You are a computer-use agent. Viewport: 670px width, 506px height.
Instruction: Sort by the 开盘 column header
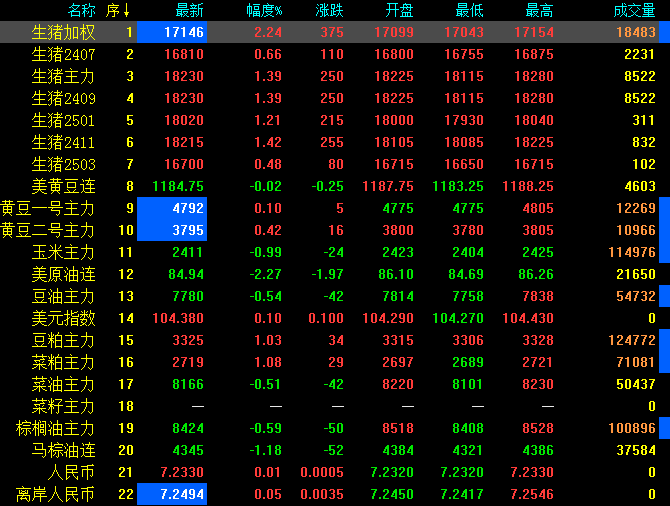tap(400, 10)
